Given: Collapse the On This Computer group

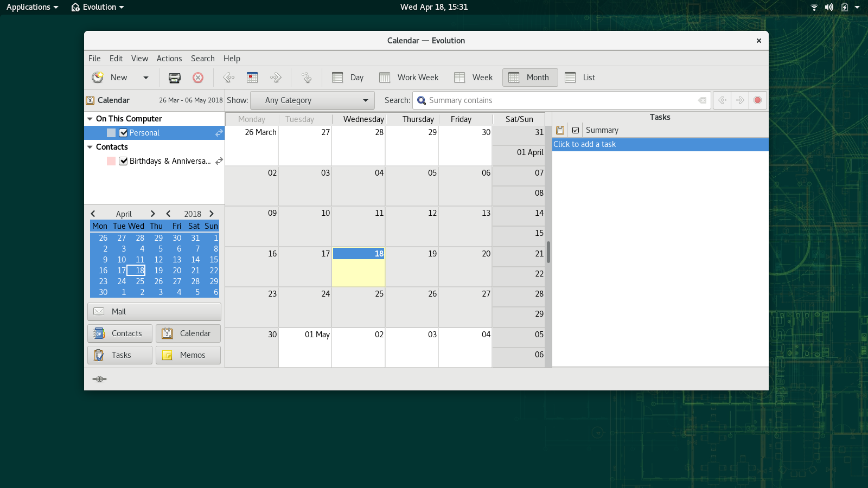Looking at the screenshot, I should (90, 119).
